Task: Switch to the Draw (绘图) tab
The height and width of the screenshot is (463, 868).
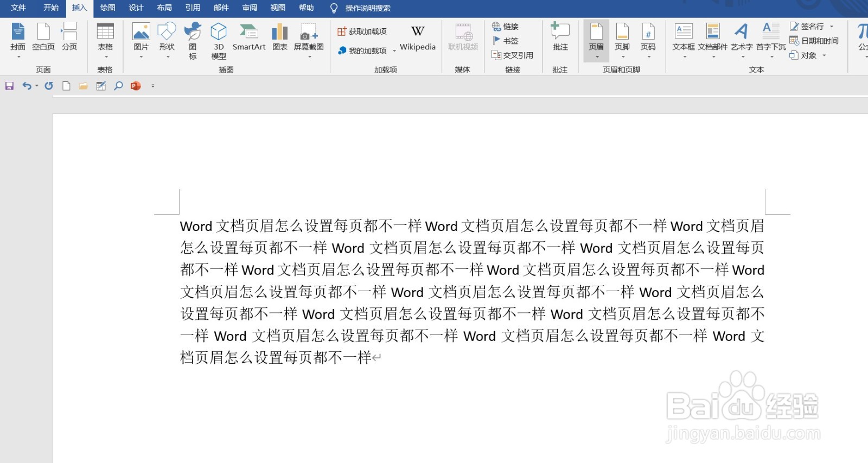Action: coord(108,8)
